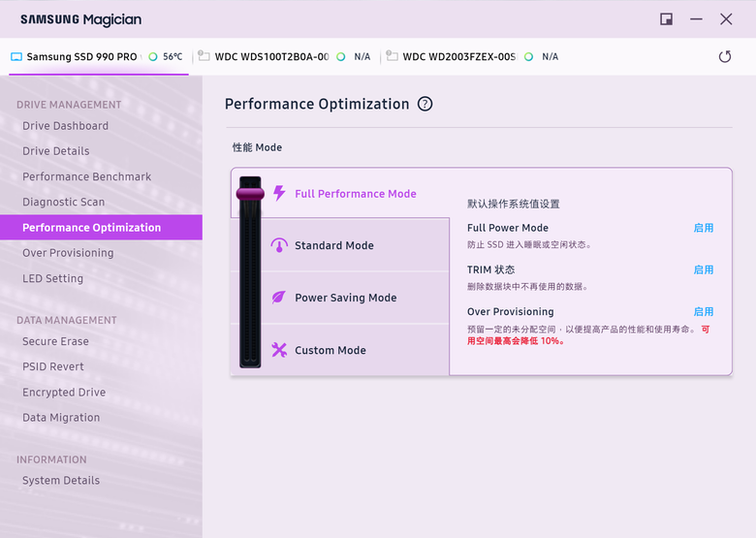Click the performance mode slider handle
Image resolution: width=756 pixels, height=538 pixels.
pyautogui.click(x=250, y=194)
